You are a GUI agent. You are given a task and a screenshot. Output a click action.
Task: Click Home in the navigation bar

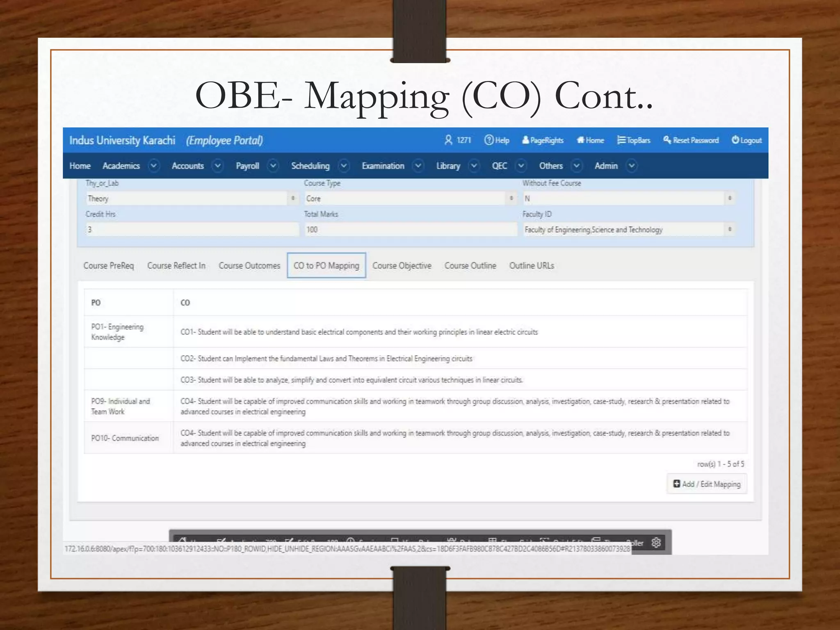(x=80, y=166)
